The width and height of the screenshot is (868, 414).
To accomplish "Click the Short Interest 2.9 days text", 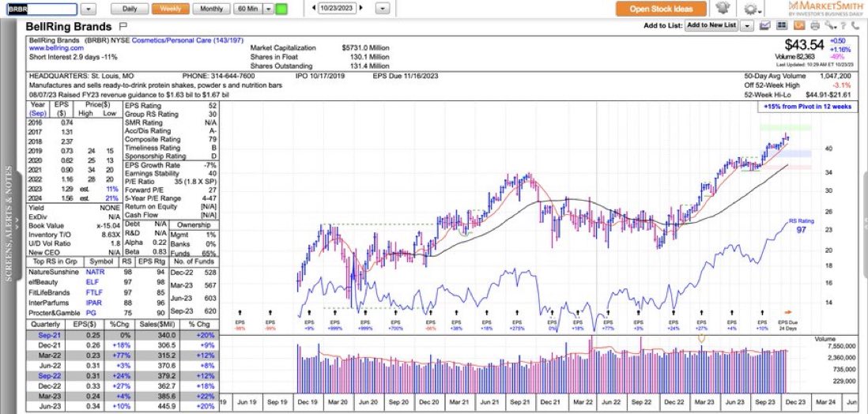I will pos(73,57).
